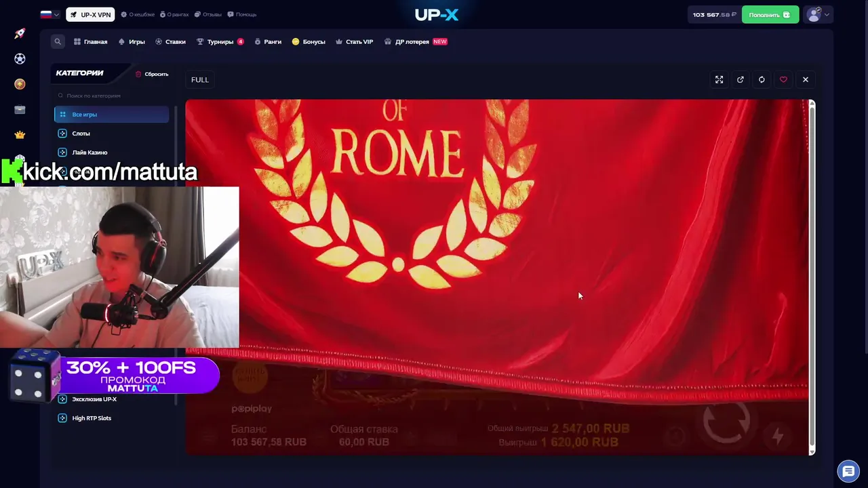Open the Стать VIP menu item
Screen dimensions: 868x488
pyautogui.click(x=355, y=41)
